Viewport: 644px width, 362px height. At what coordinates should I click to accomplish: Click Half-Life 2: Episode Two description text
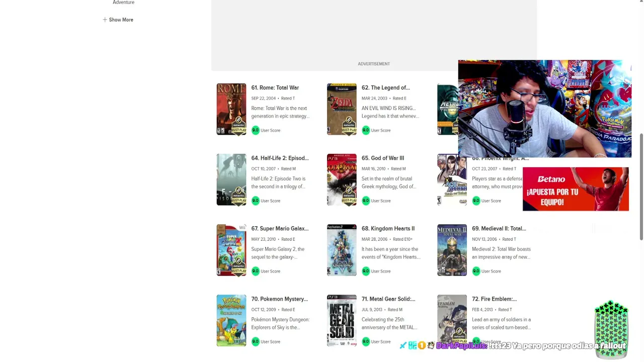(x=278, y=183)
